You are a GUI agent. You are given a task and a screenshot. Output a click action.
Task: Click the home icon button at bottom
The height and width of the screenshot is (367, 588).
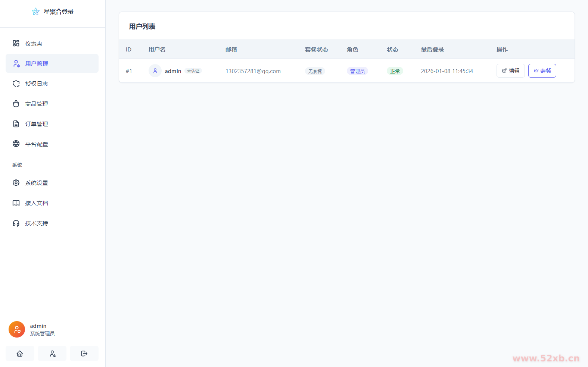tap(20, 354)
